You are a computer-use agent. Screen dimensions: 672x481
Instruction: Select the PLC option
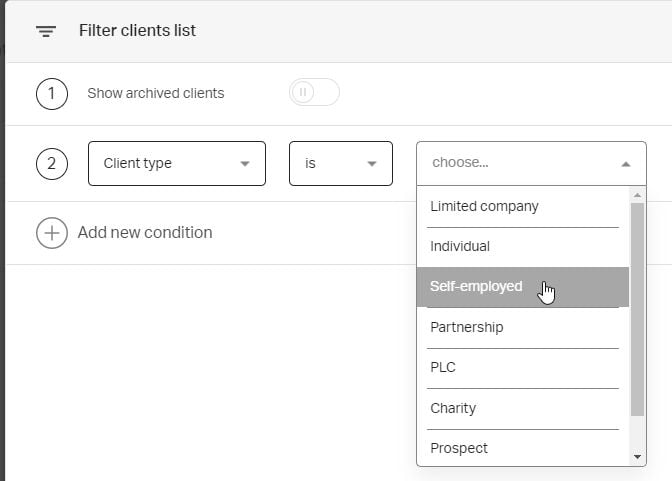[x=443, y=367]
